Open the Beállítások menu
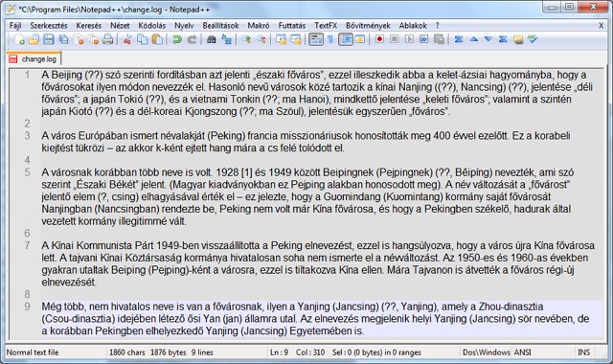The image size is (613, 364). (x=220, y=26)
